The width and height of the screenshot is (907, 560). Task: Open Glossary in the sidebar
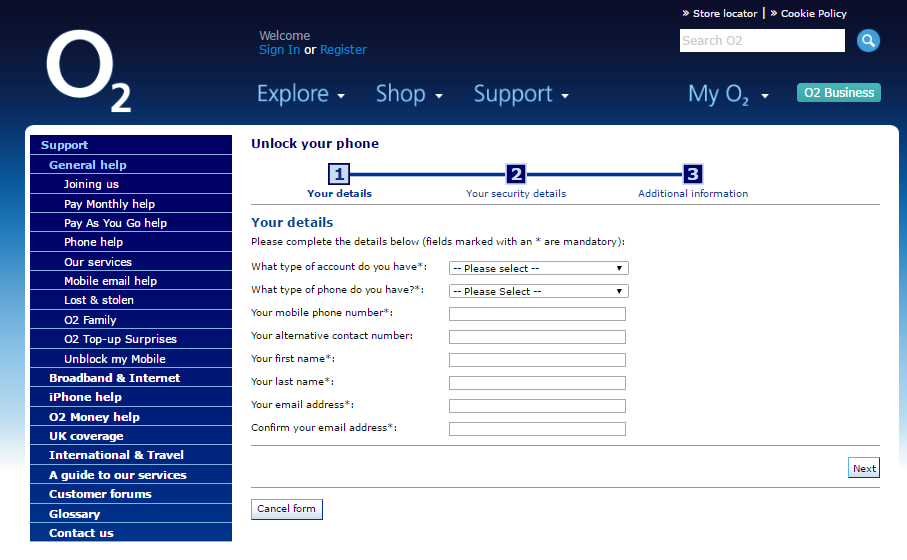tap(131, 514)
